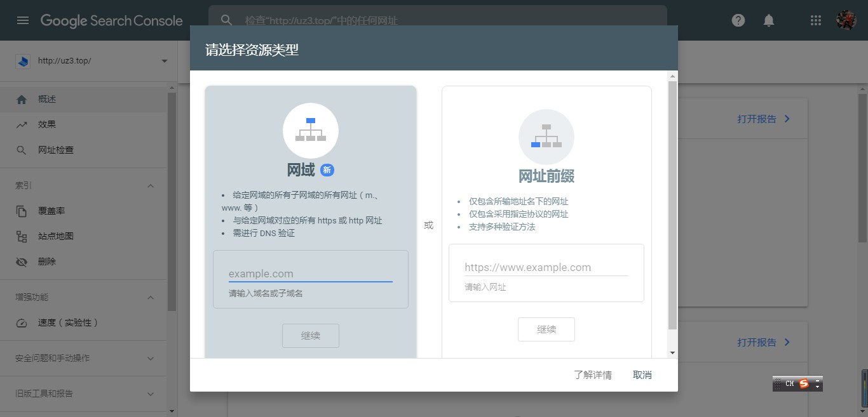Select 删除 in the sidebar
The width and height of the screenshot is (868, 417).
(84, 261)
